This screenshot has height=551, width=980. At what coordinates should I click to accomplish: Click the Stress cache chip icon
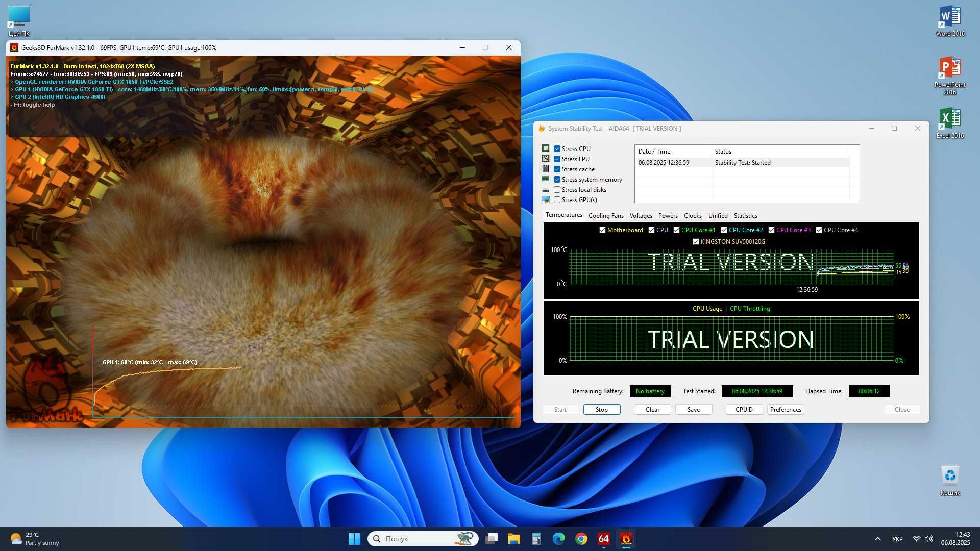pyautogui.click(x=546, y=169)
